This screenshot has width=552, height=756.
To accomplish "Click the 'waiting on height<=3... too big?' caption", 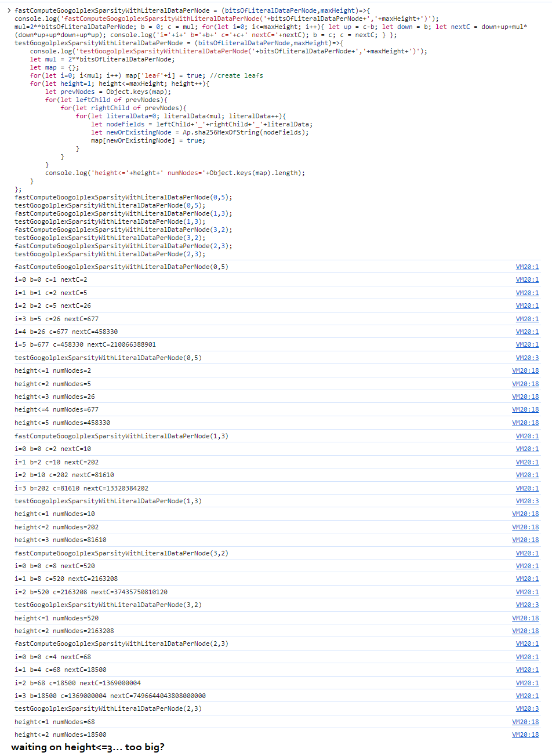I will pyautogui.click(x=88, y=747).
